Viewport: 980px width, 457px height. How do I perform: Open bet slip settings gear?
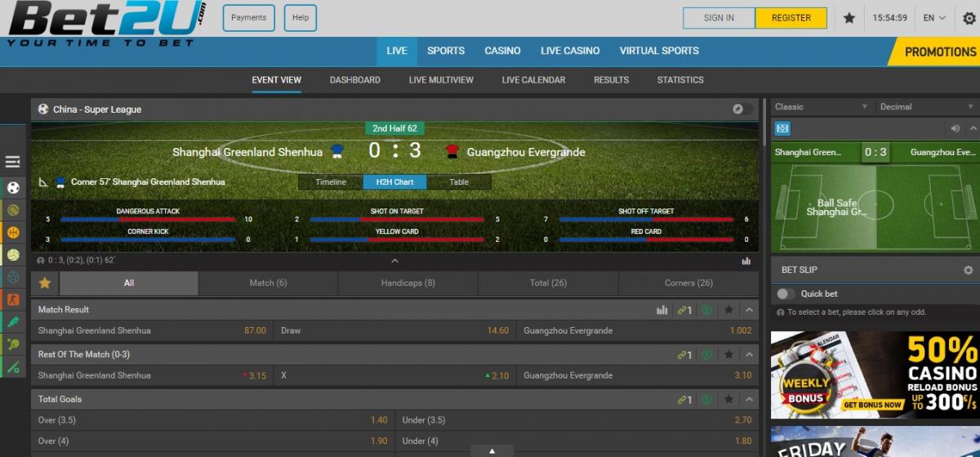pos(969,270)
